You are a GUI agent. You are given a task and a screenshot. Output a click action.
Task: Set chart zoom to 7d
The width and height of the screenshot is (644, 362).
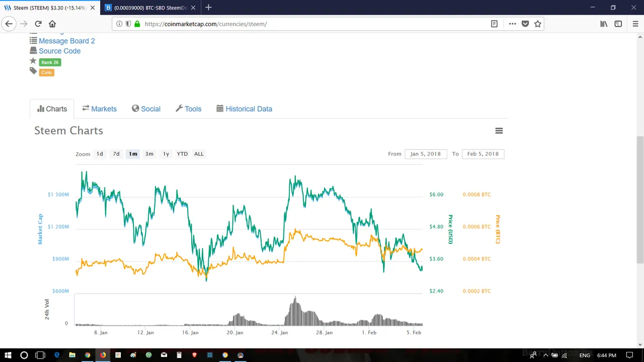(x=116, y=154)
